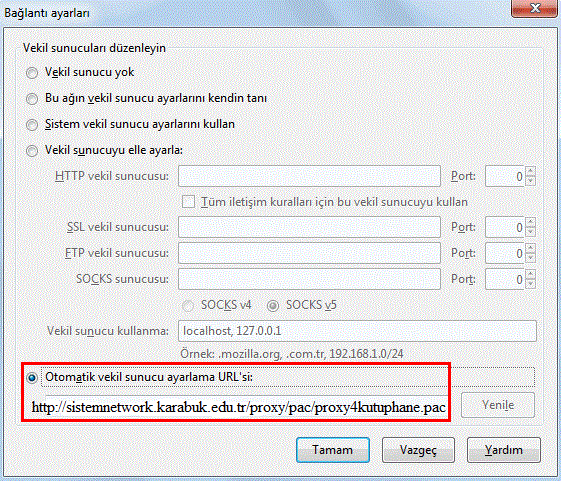
Task: Select 'Sistem vekil sunucu ayarlarını kullan' option
Action: pyautogui.click(x=32, y=125)
